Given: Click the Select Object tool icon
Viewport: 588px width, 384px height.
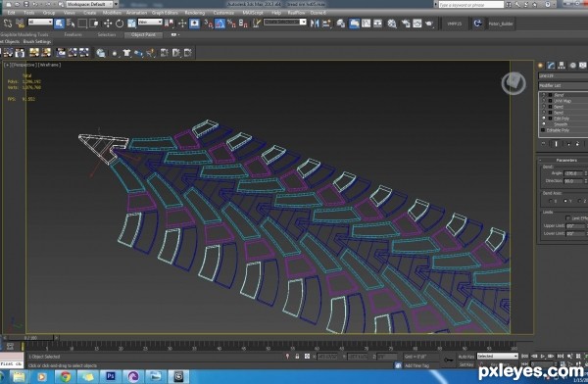Looking at the screenshot, I should pos(59,24).
